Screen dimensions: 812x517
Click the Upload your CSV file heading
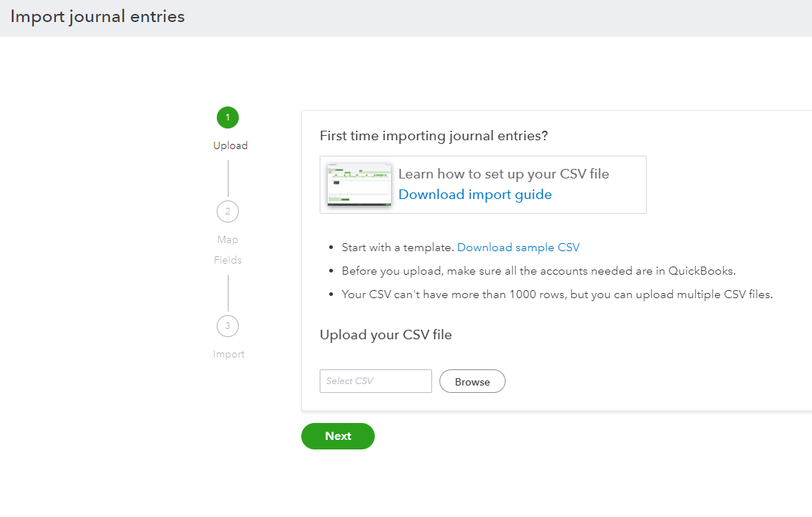coord(386,335)
